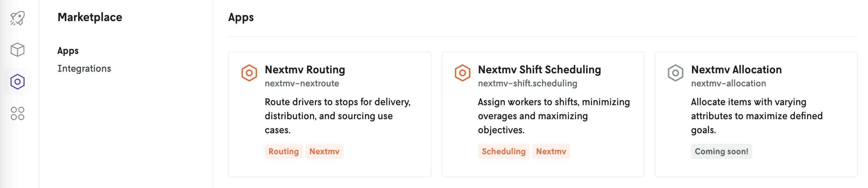The image size is (868, 188).
Task: Click the Scheduling tag on the card
Action: click(x=504, y=151)
